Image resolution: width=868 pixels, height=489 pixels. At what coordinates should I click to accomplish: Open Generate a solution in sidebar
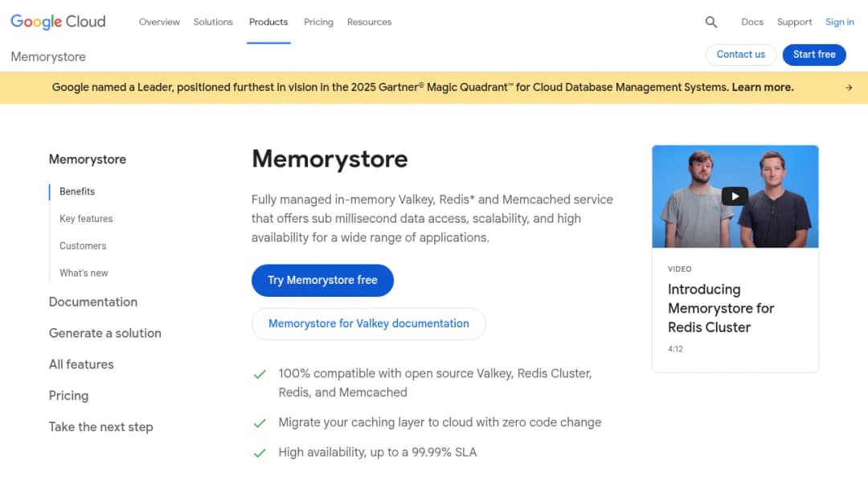(x=104, y=333)
